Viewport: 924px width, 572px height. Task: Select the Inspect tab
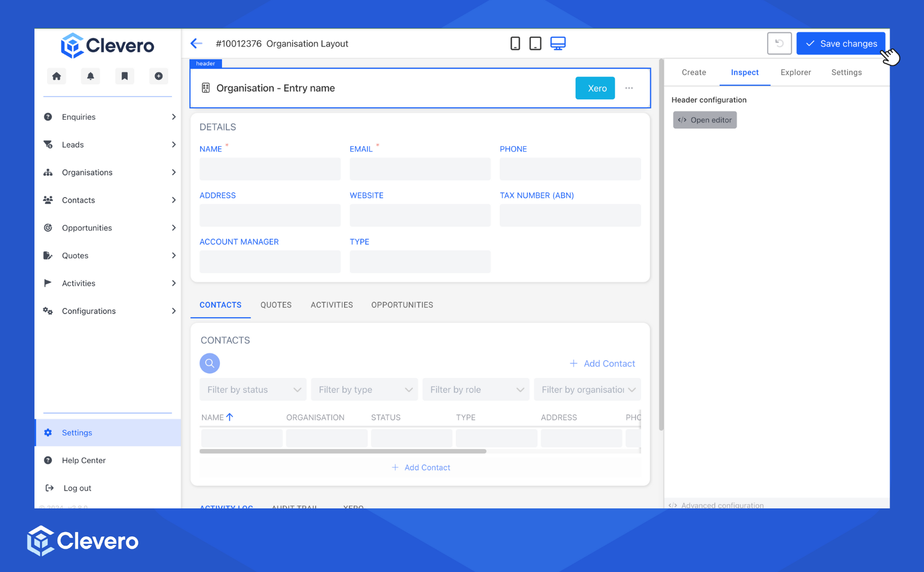(745, 72)
